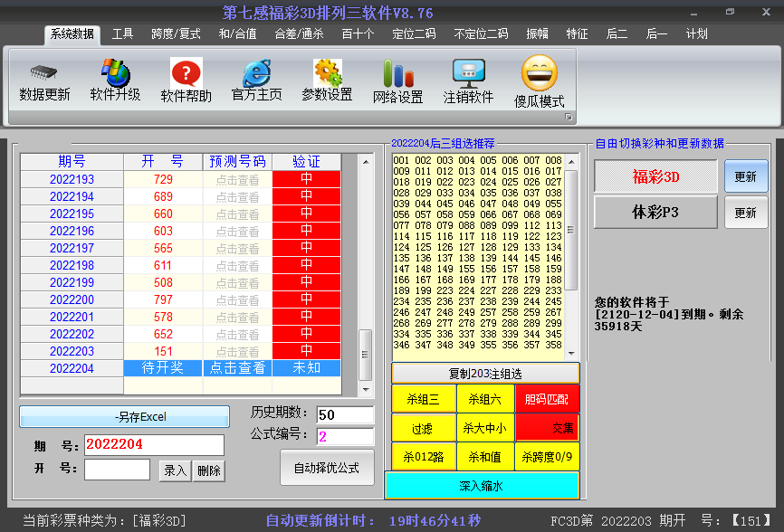Click recommendation list scrollbar up arrow
The height and width of the screenshot is (532, 784).
571,162
